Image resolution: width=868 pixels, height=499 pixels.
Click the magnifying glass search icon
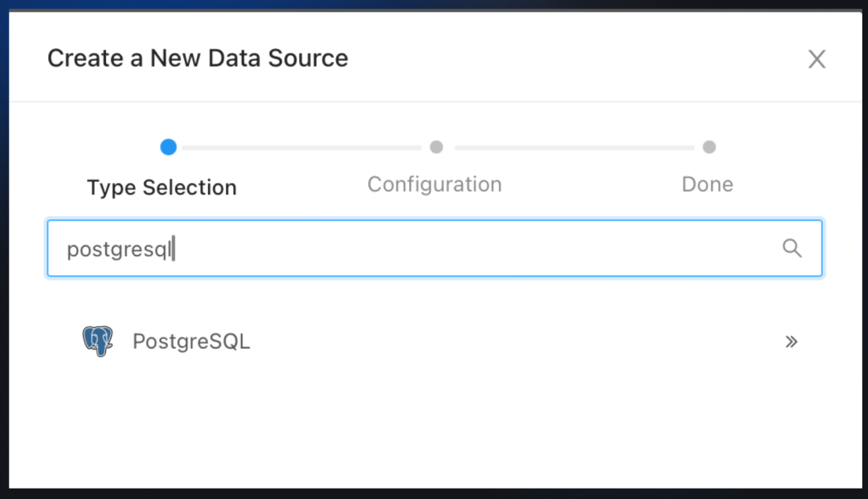792,248
